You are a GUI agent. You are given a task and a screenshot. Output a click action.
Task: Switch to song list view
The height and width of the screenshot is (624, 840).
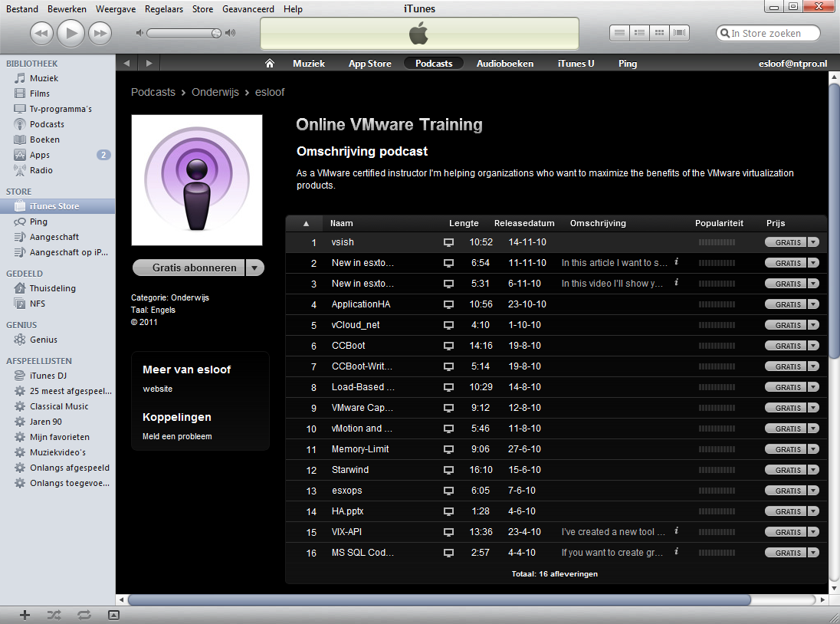(619, 33)
